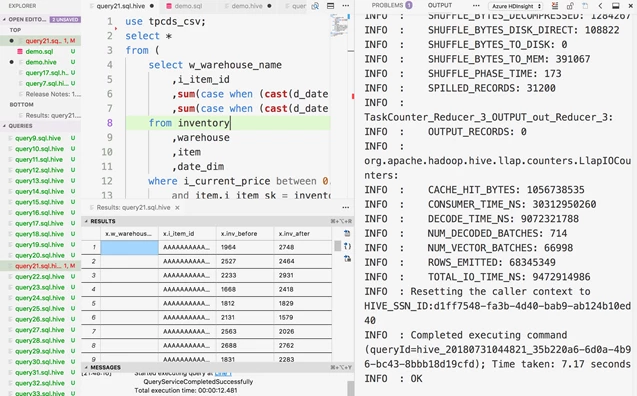637x396 pixels.
Task: Switch to the demo.hive editor tab
Action: pyautogui.click(x=247, y=6)
